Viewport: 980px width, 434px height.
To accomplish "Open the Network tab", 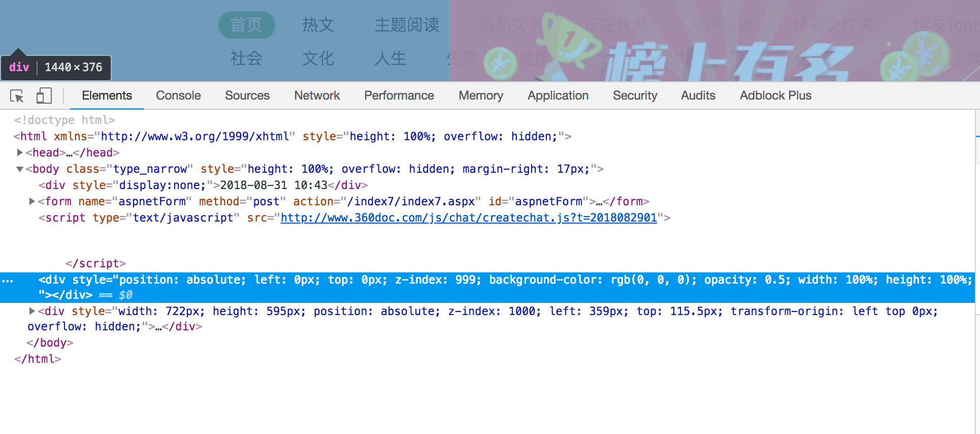I will click(317, 96).
